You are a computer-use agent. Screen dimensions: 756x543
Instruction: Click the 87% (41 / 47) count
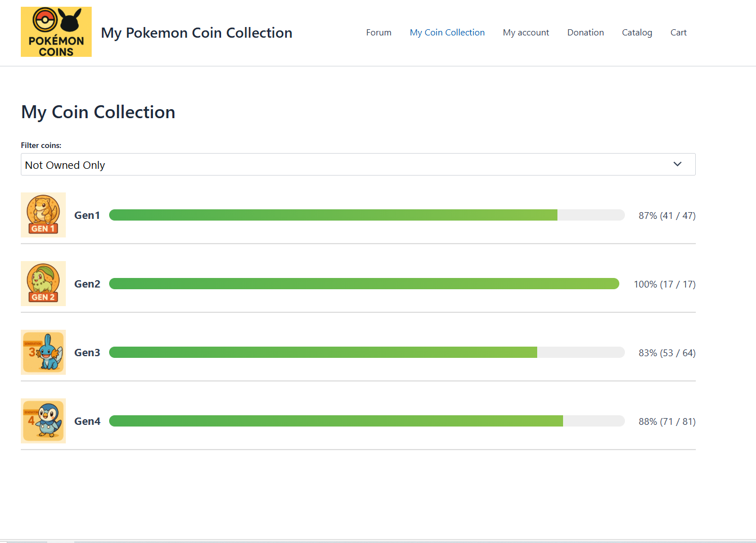coord(667,216)
